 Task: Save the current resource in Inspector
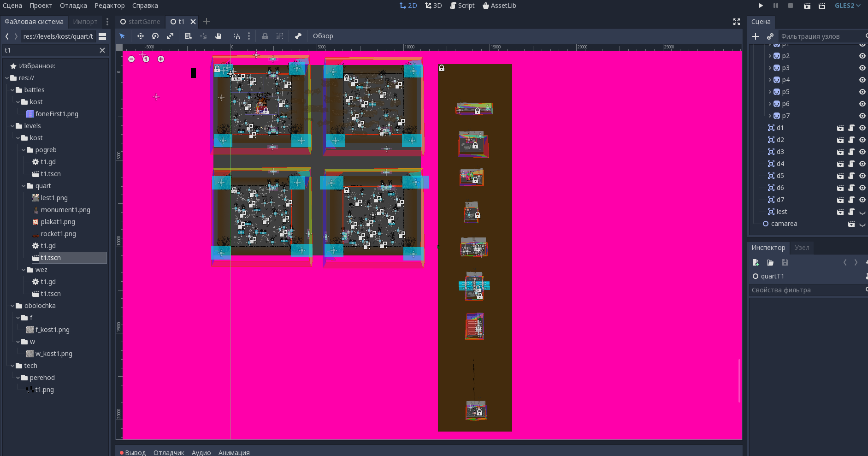pyautogui.click(x=785, y=262)
